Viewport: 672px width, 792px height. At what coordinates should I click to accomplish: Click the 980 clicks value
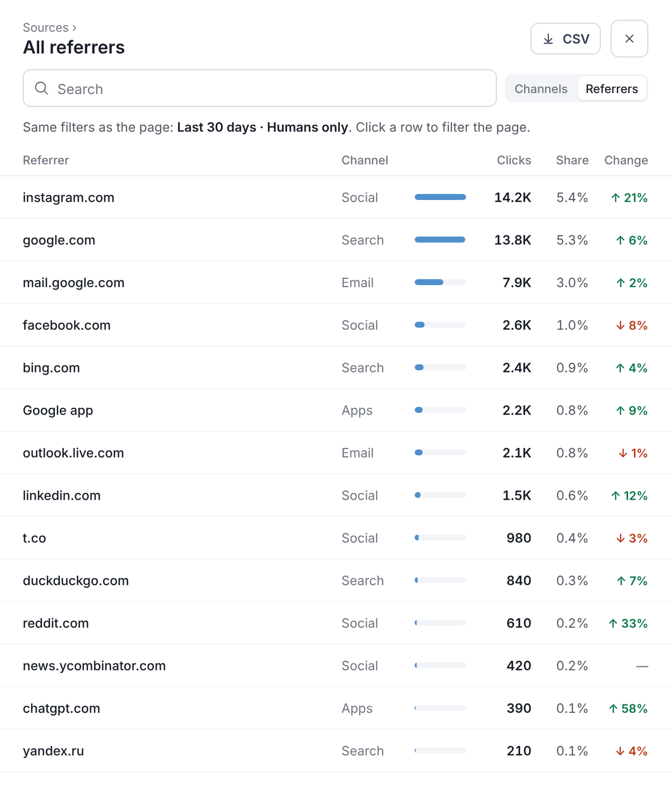click(519, 538)
